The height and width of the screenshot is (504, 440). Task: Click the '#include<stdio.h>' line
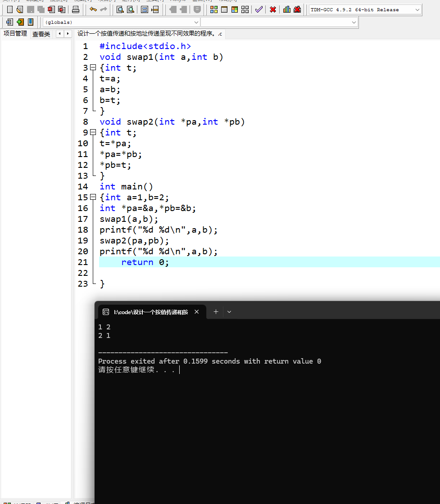(145, 46)
